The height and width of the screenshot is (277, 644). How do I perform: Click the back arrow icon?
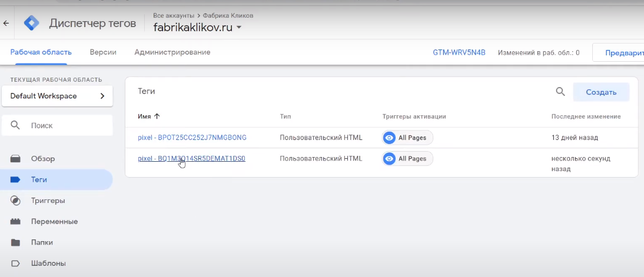click(x=6, y=24)
